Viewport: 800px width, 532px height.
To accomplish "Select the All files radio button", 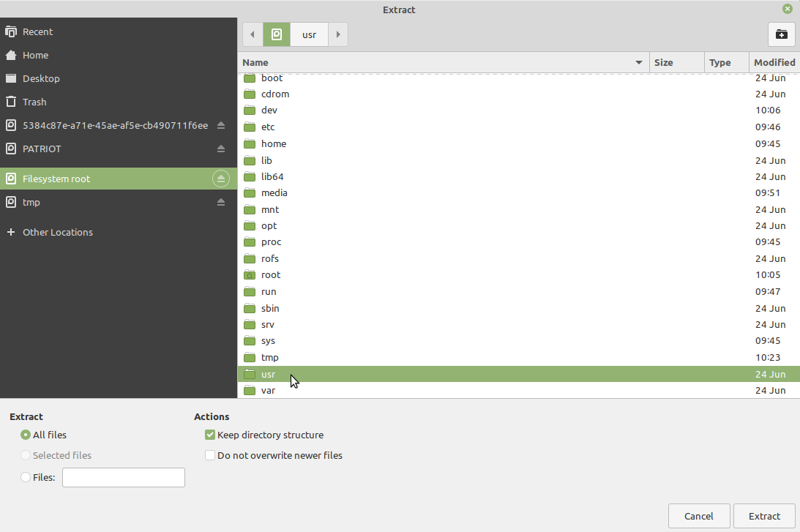I will 26,435.
